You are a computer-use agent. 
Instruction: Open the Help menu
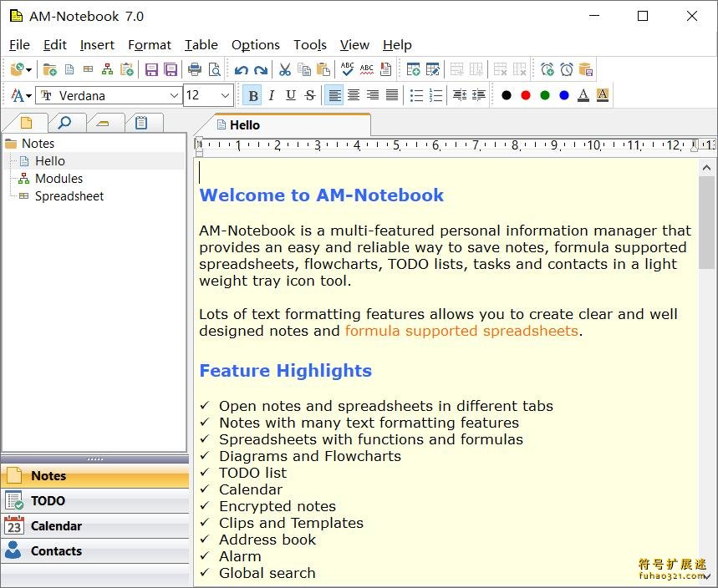(397, 45)
